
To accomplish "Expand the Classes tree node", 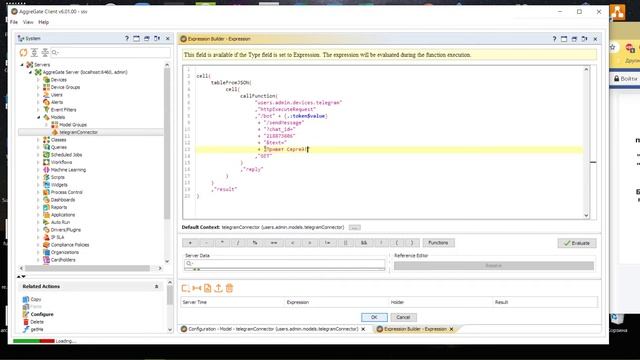I will pos(38,140).
